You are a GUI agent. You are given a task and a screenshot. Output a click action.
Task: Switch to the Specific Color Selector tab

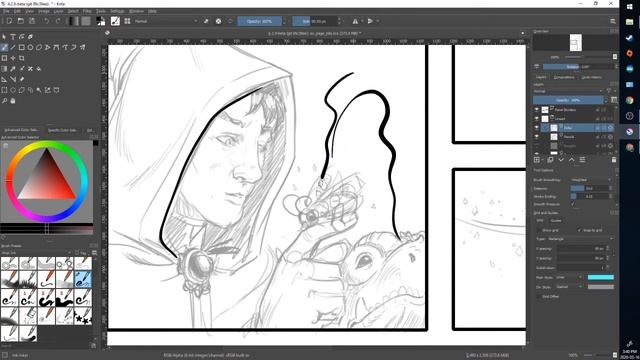62,130
